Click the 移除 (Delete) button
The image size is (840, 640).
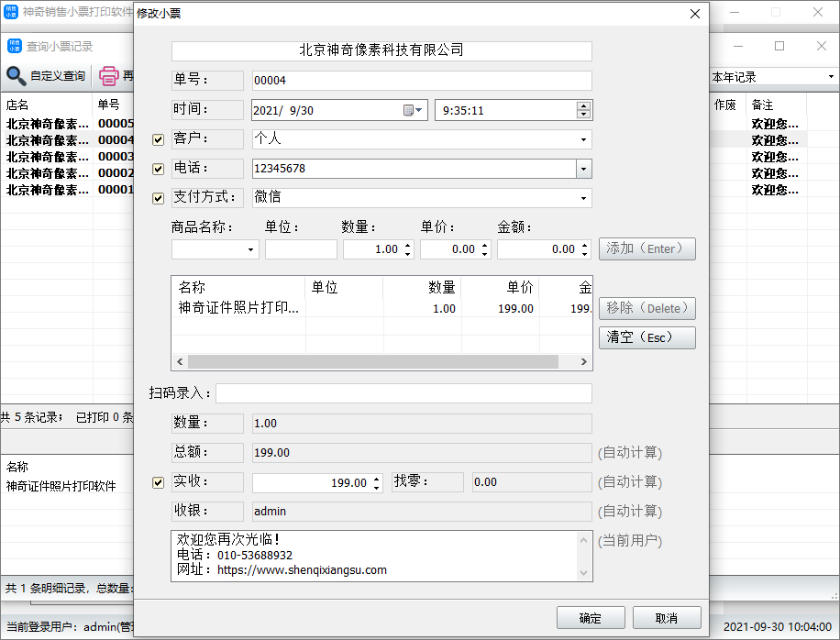click(647, 308)
